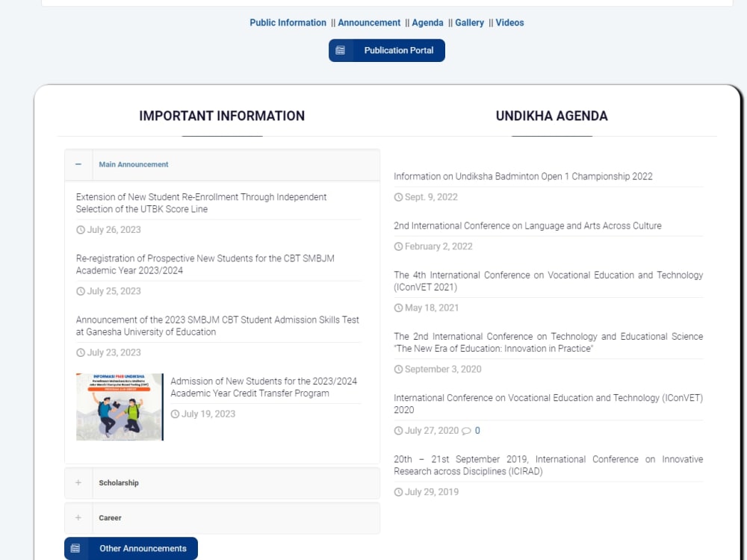Open Re-registration of Prospective New Students announcement
Viewport: 747px width, 560px height.
205,264
